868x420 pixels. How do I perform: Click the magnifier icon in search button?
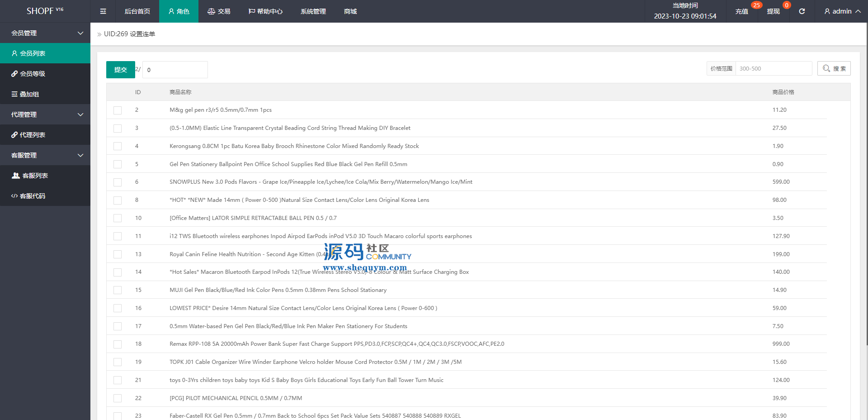click(826, 68)
